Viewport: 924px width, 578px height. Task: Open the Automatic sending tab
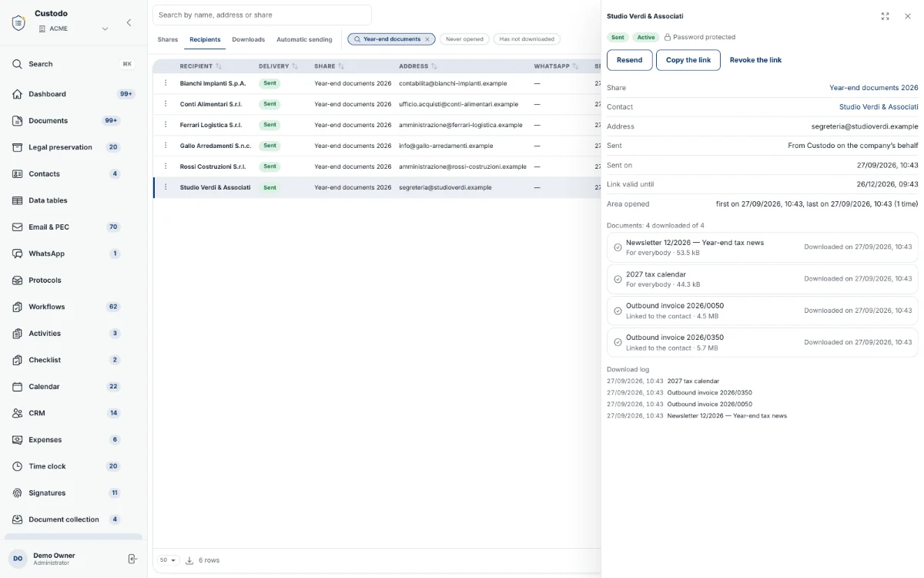tap(304, 39)
